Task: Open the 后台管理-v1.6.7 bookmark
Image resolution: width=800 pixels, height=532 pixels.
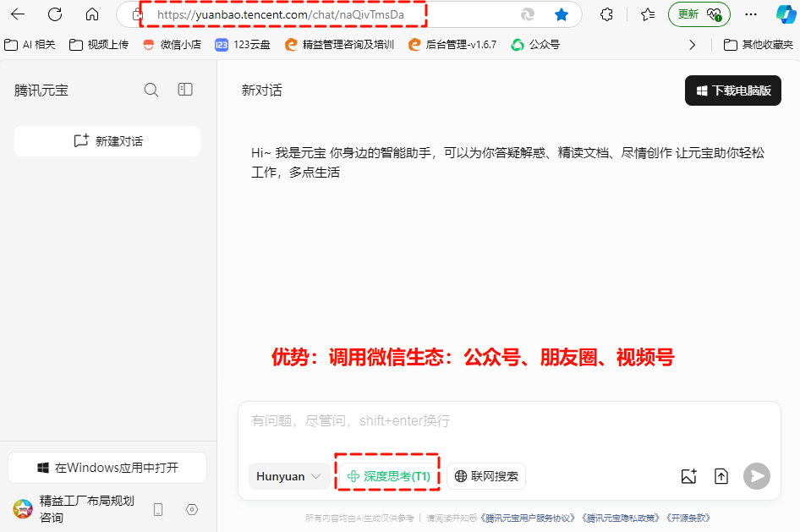Action: [x=452, y=45]
